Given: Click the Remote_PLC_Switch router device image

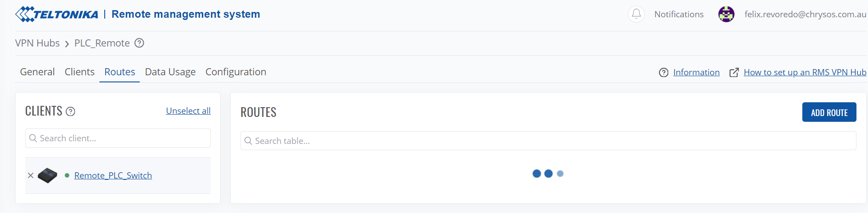Looking at the screenshot, I should 47,175.
